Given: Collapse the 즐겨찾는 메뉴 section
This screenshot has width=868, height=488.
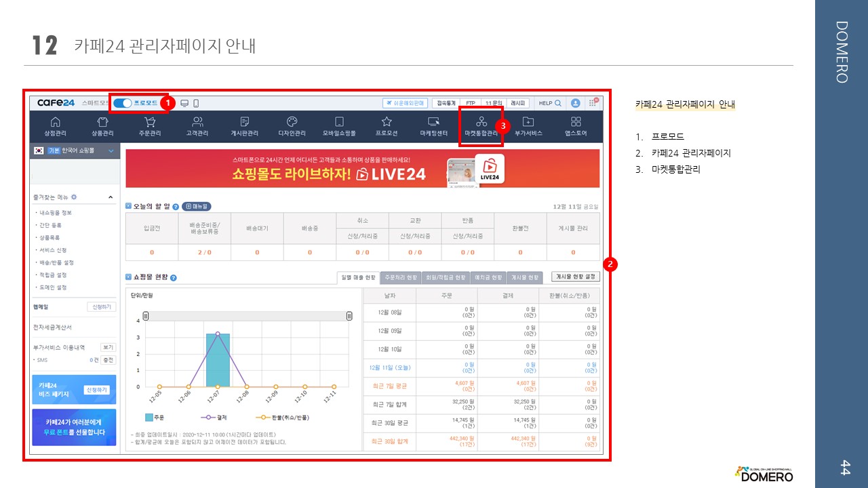Looking at the screenshot, I should pos(111,197).
